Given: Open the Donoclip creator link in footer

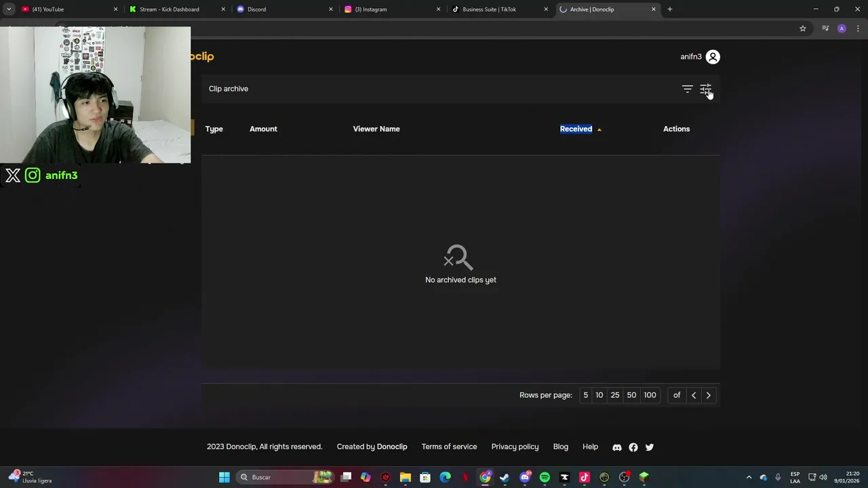Looking at the screenshot, I should coord(392,447).
